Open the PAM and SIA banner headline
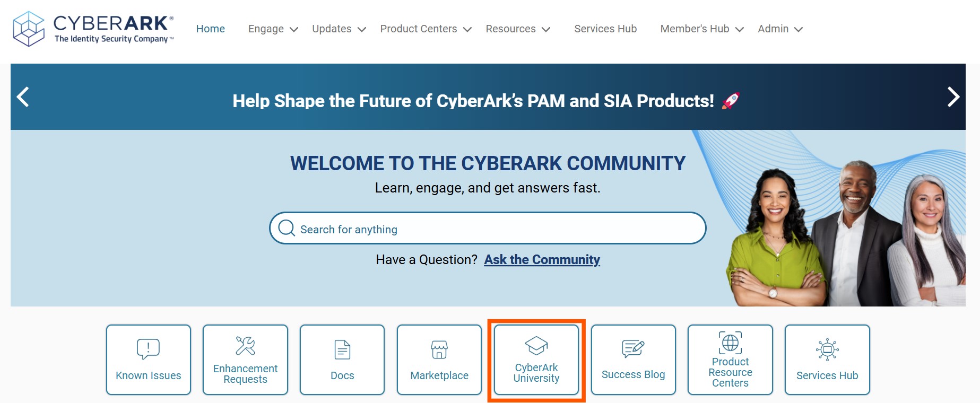 click(x=486, y=101)
